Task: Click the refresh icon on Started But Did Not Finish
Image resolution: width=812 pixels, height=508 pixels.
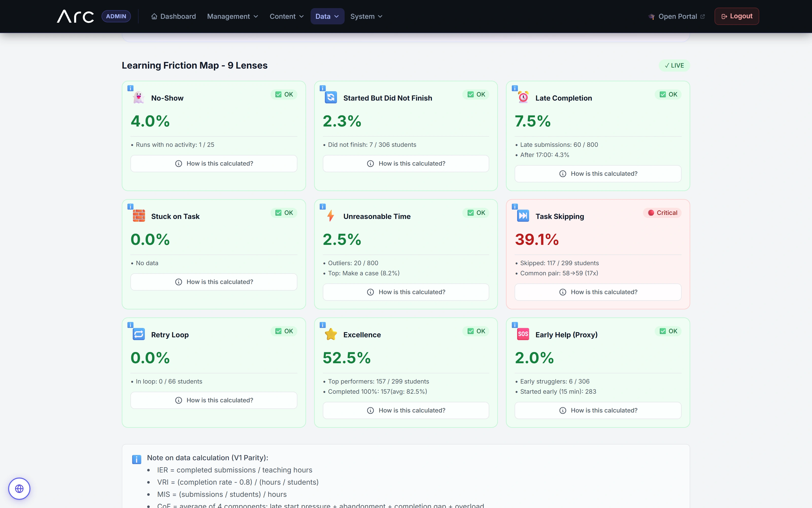Action: (x=331, y=98)
